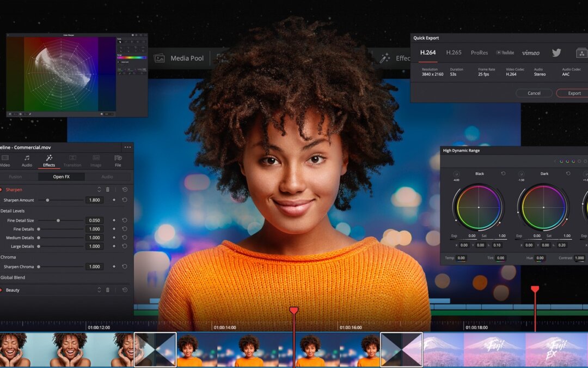Reset the Sharpen Amount parameter
588x368 pixels.
(x=125, y=200)
